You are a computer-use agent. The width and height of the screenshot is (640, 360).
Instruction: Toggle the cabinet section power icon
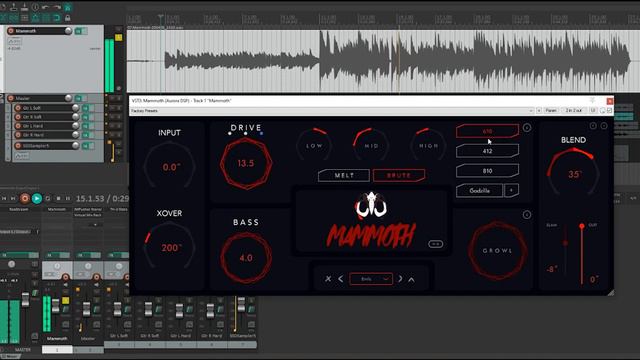tap(527, 128)
